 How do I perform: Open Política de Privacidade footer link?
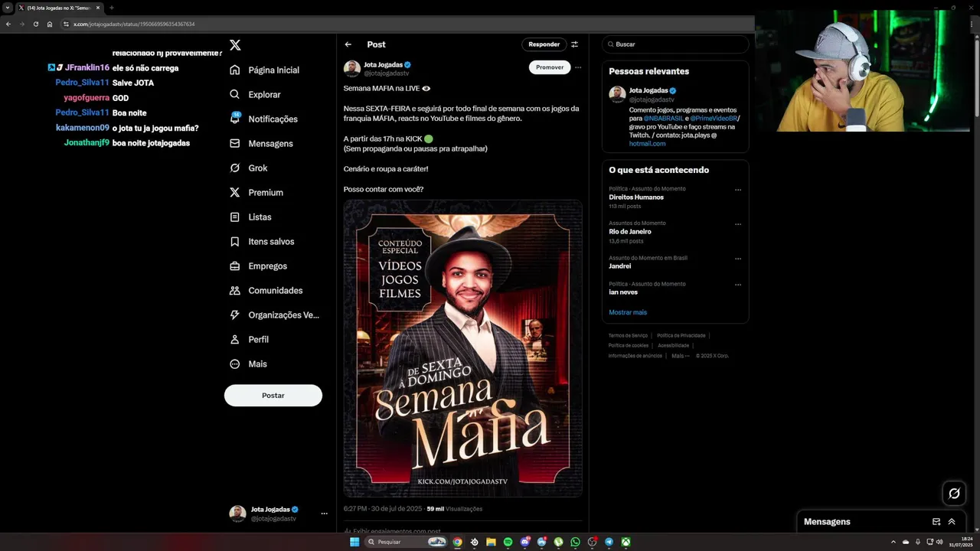point(681,335)
